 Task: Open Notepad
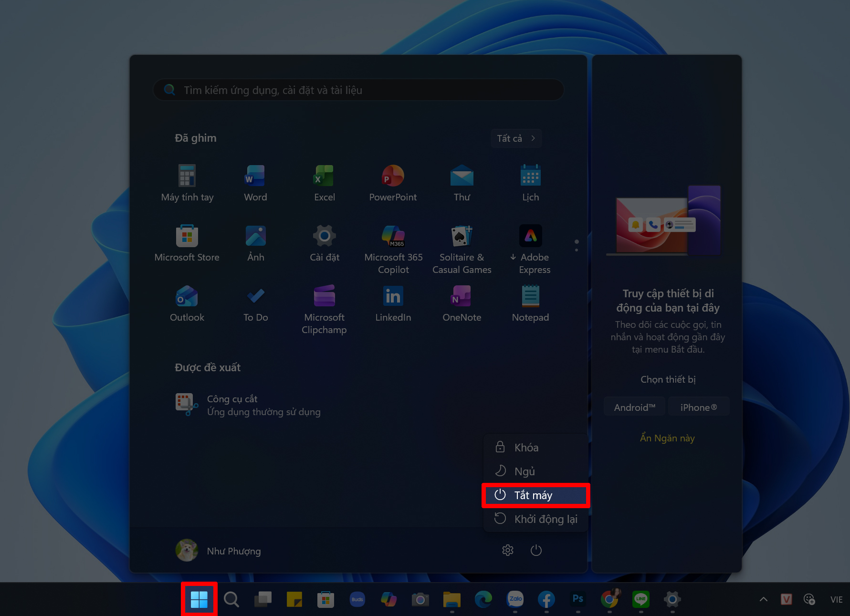coord(530,303)
